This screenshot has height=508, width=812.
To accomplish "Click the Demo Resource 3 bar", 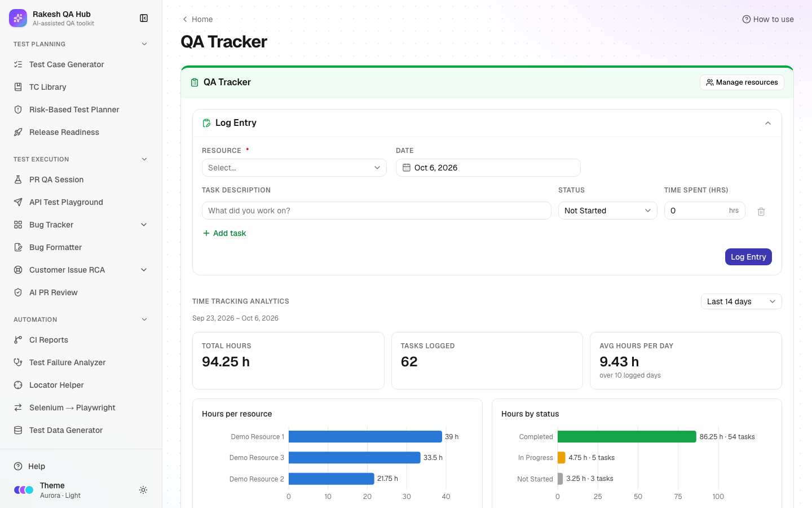I will (355, 458).
